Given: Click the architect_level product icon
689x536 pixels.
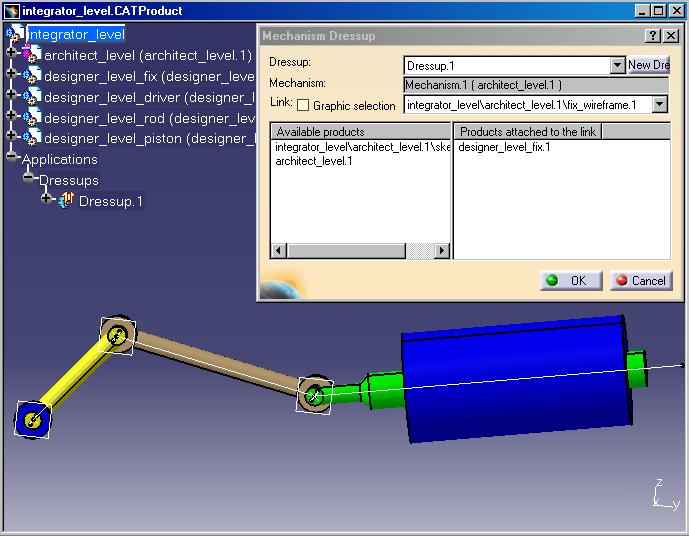Looking at the screenshot, I should pos(31,55).
